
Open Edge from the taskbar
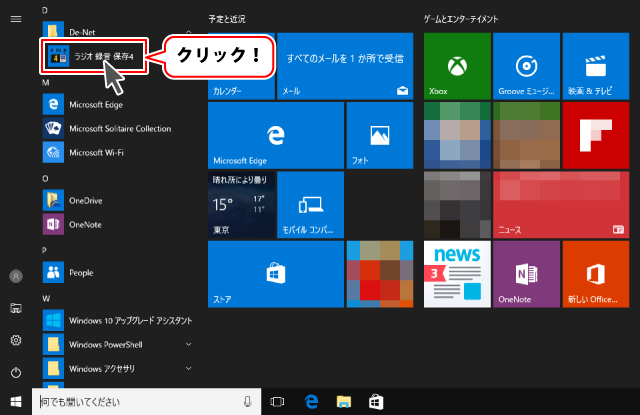(x=311, y=402)
